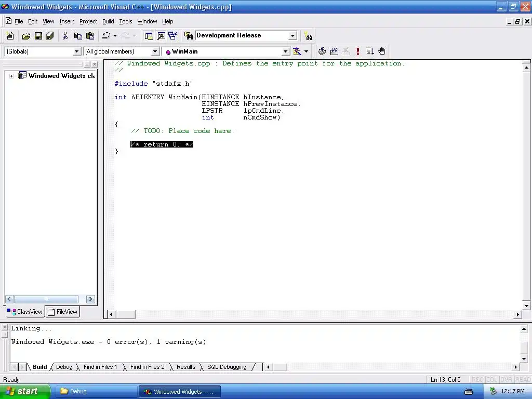Click the hand Insert Breakpoint icon
The image size is (532, 399).
click(x=382, y=51)
